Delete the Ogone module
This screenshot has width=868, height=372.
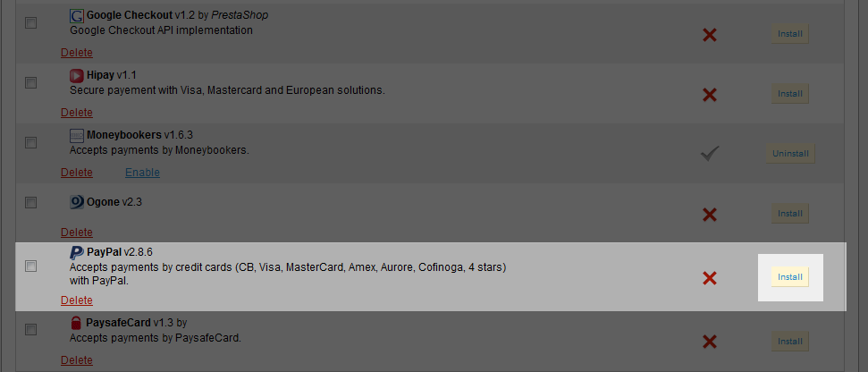(77, 232)
